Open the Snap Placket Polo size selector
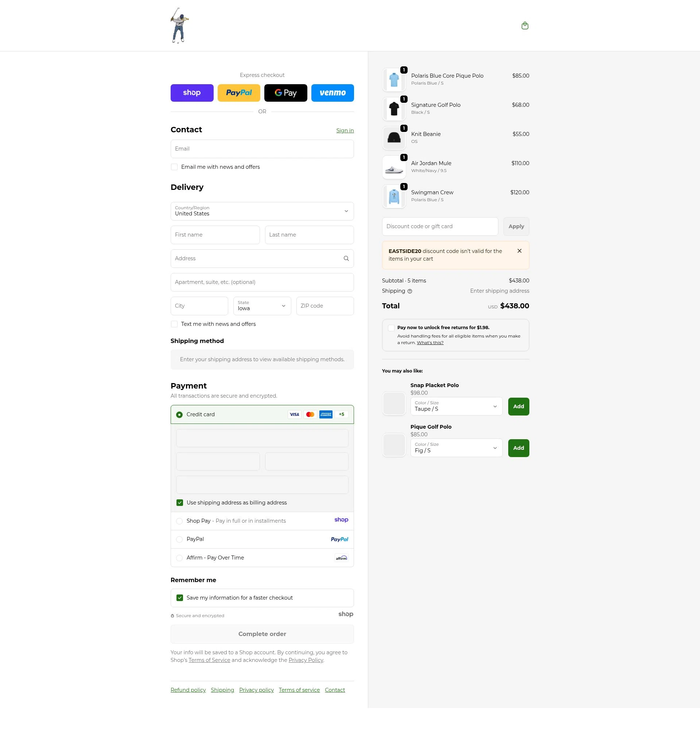The height and width of the screenshot is (737, 700). click(x=456, y=406)
